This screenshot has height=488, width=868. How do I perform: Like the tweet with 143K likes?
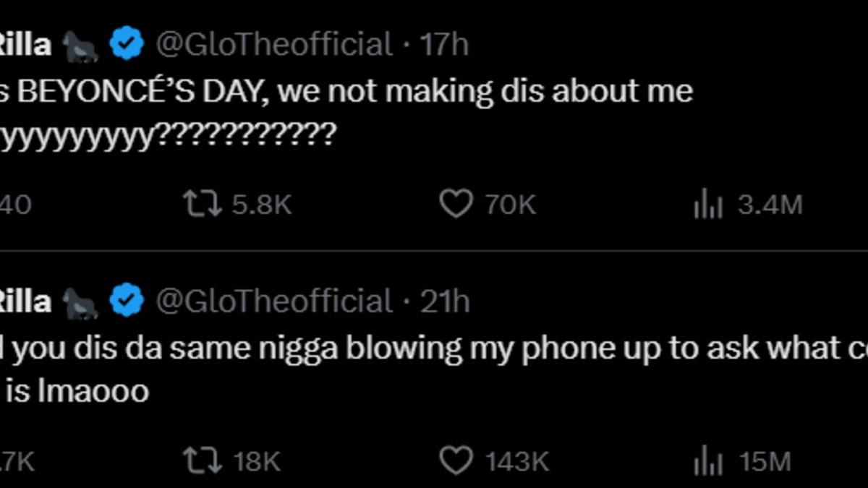(456, 461)
